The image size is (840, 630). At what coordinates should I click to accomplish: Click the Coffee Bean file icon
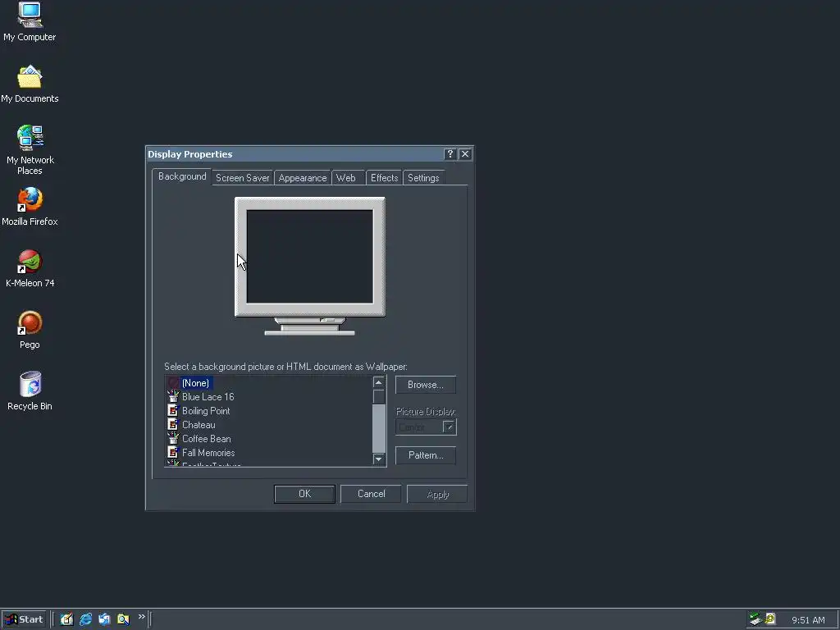coord(172,438)
